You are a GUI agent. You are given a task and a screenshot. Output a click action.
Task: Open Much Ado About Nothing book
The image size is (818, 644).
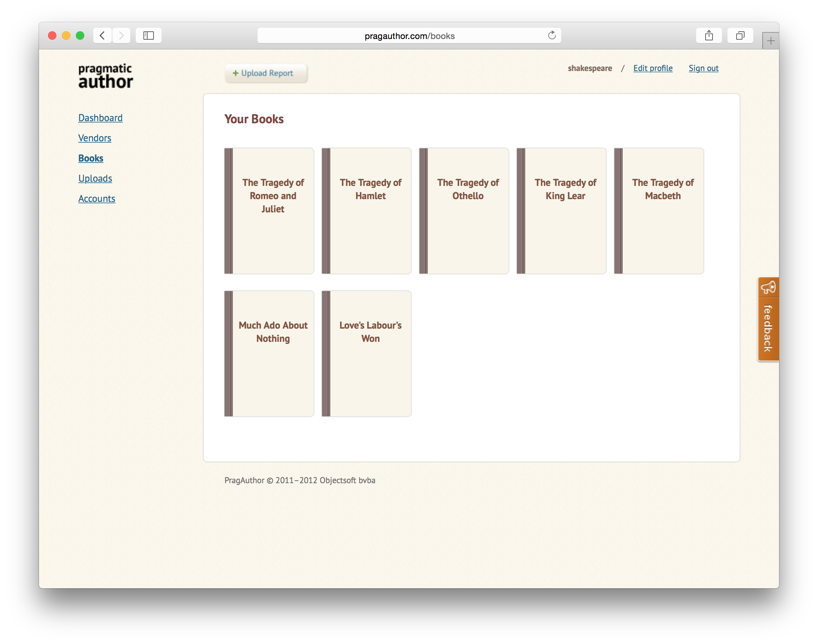pos(269,353)
